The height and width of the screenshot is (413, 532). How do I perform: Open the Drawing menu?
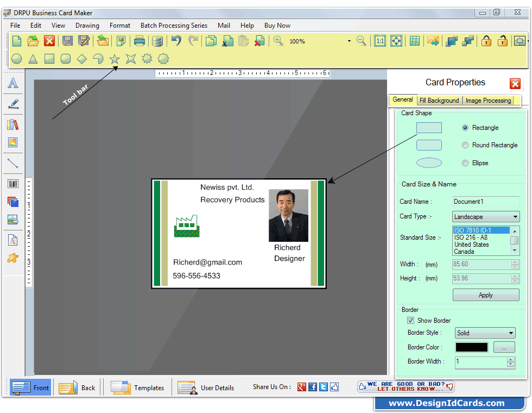tap(87, 26)
